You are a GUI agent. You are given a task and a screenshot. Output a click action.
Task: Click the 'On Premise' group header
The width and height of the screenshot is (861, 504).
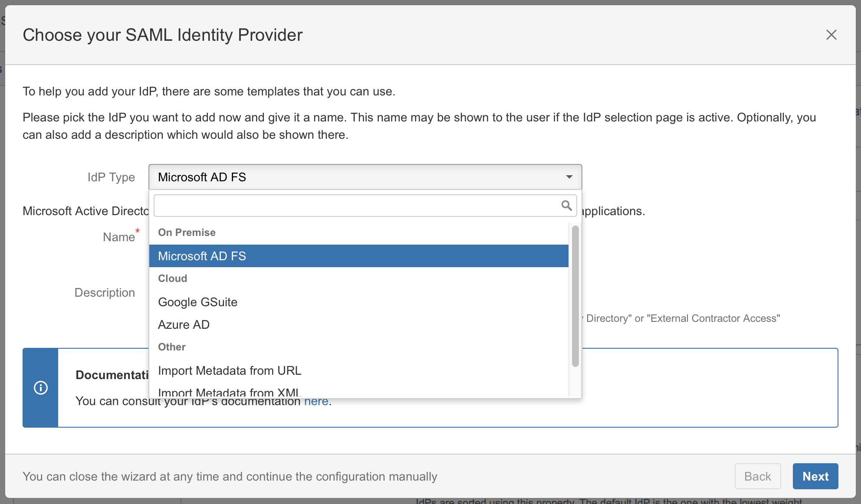(187, 232)
